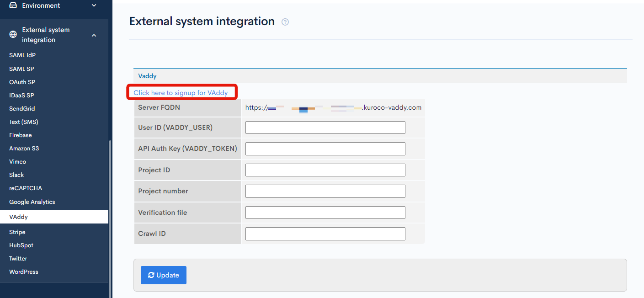Select Text (SMS) menu item
The height and width of the screenshot is (298, 644).
tap(24, 122)
